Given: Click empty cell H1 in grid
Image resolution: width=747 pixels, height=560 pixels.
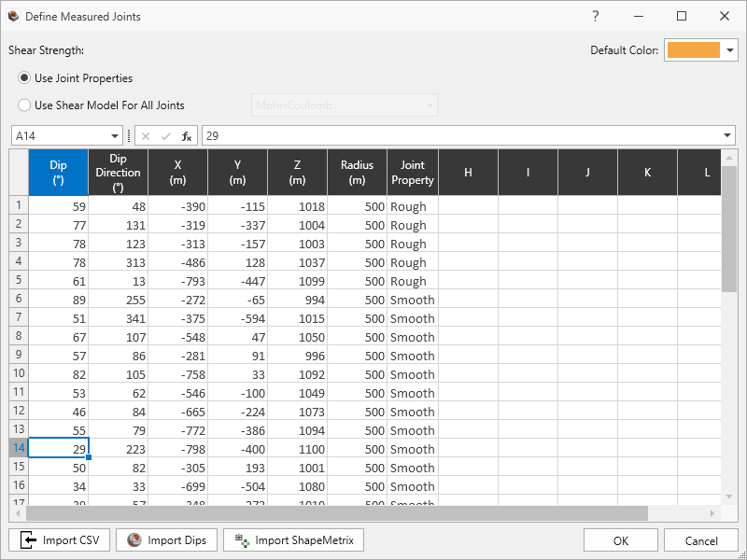Looking at the screenshot, I should (469, 205).
